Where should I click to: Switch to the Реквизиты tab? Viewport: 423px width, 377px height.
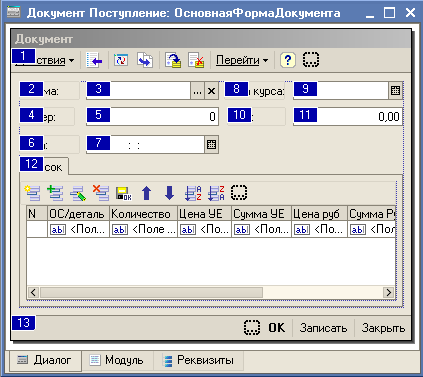198,360
